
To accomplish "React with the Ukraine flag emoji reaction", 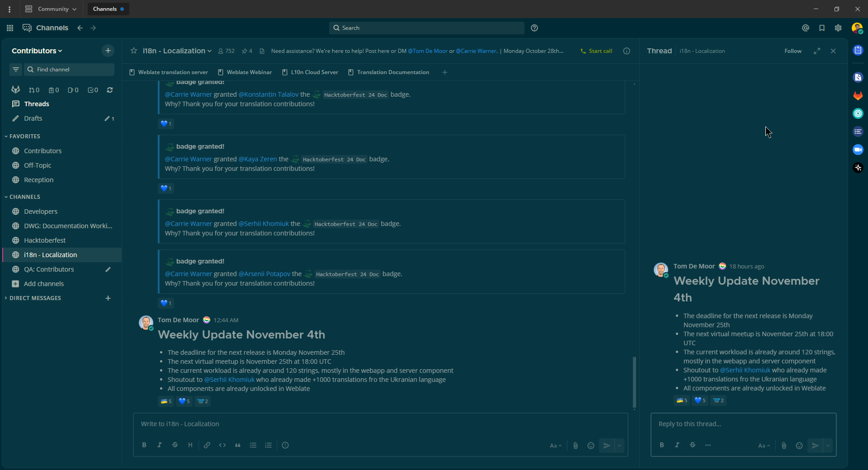I will [x=165, y=401].
